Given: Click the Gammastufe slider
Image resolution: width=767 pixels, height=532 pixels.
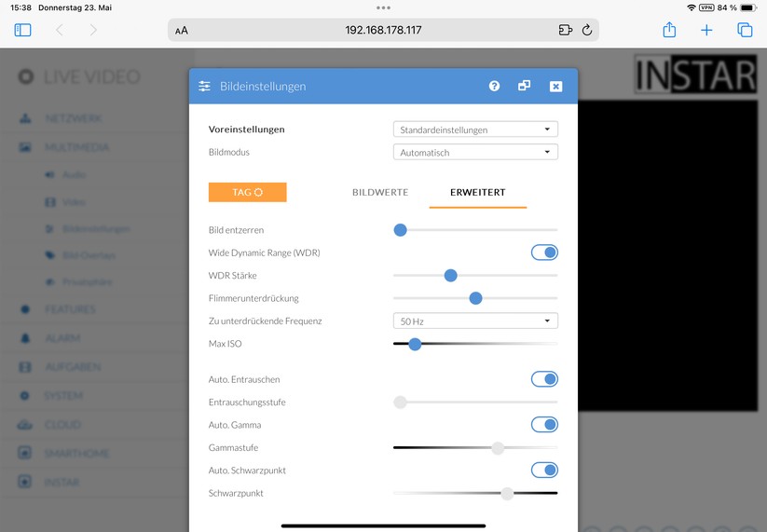Looking at the screenshot, I should (x=475, y=447).
